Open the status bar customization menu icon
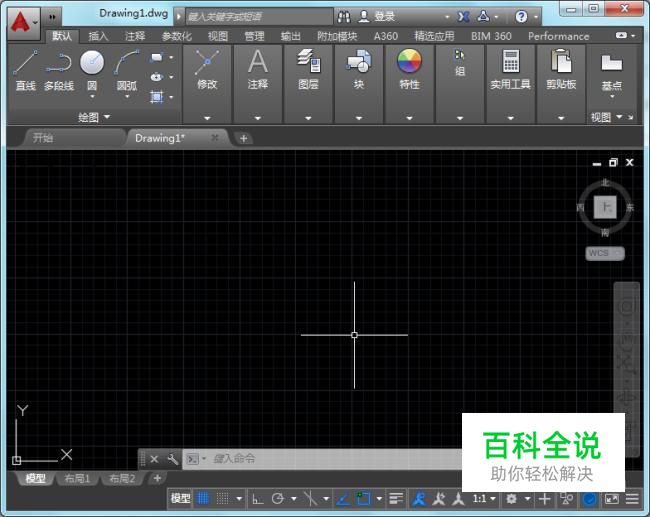Image resolution: width=650 pixels, height=517 pixels. 632,499
